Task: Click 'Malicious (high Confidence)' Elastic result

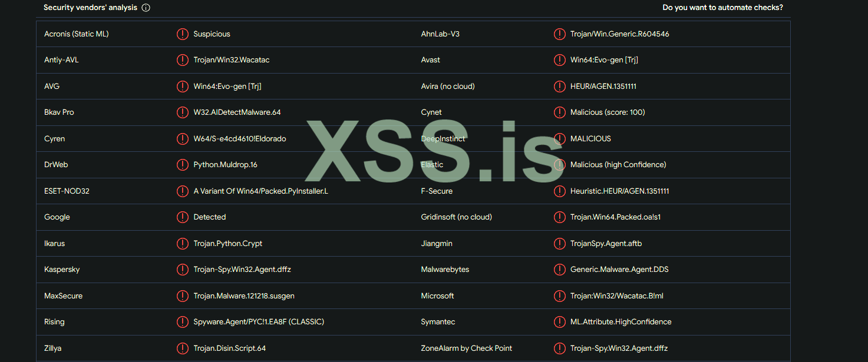Action: tap(618, 165)
